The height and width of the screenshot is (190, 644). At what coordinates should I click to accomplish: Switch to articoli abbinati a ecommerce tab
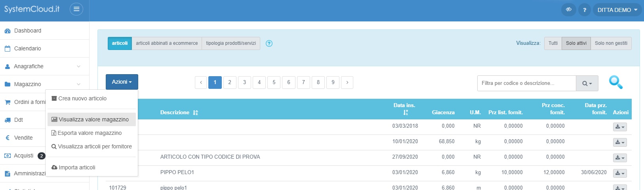pos(167,43)
